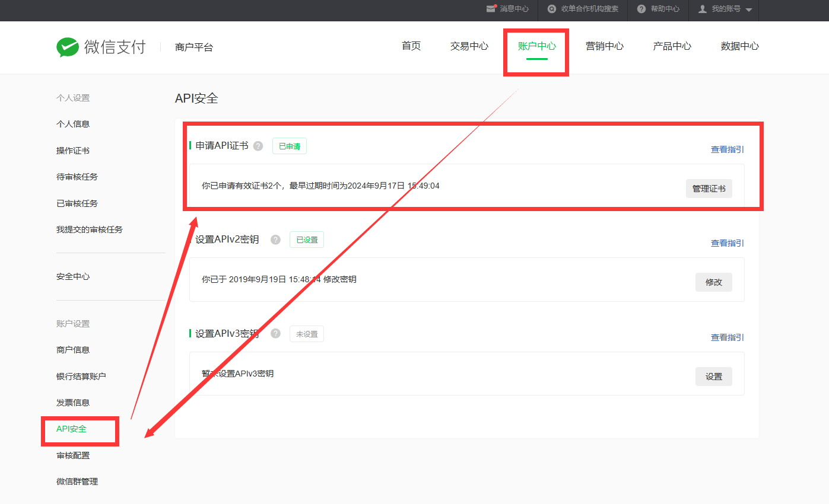This screenshot has width=829, height=504.
Task: Click the API安全 page heading
Action: (x=196, y=98)
